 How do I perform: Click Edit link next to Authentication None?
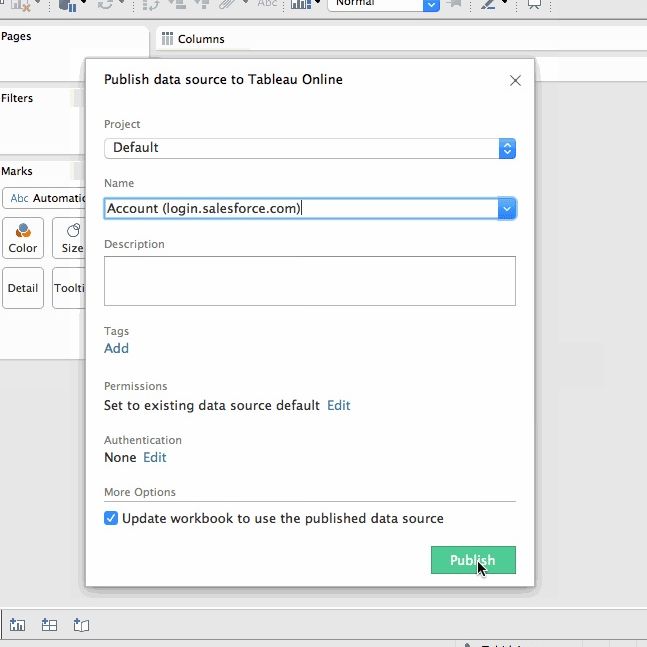[x=155, y=457]
